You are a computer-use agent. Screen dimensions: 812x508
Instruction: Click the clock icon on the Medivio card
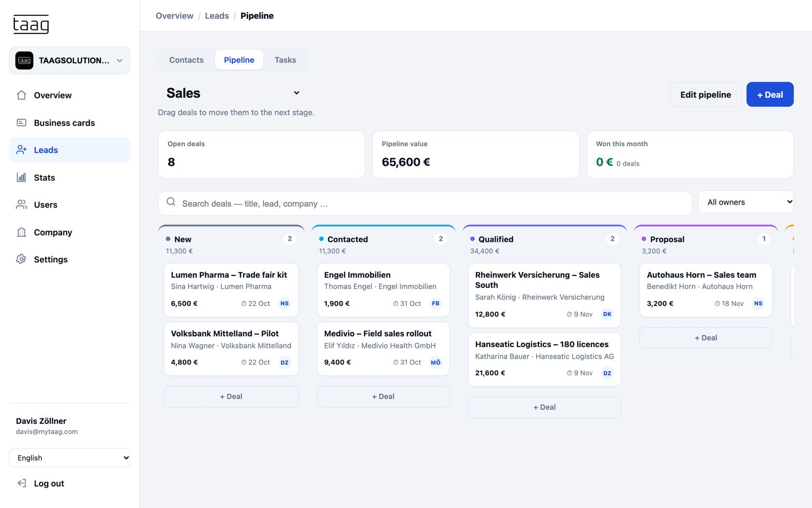point(395,363)
